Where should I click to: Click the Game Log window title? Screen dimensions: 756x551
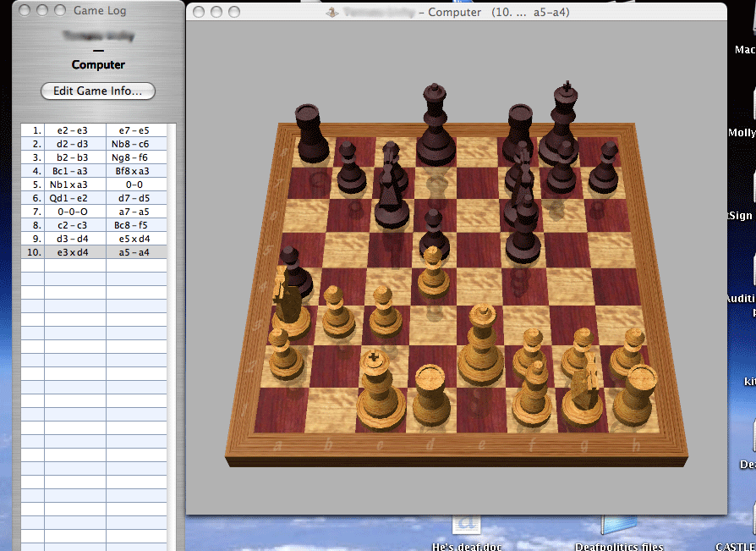(x=100, y=10)
